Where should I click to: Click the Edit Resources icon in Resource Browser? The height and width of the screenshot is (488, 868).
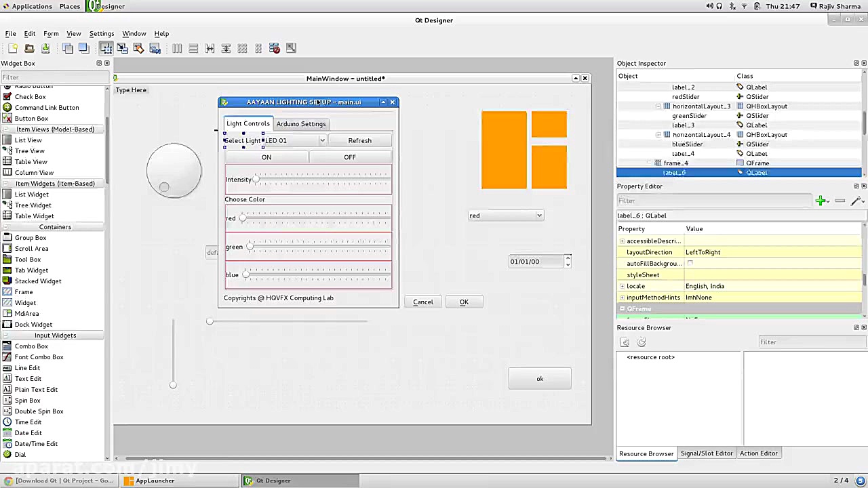[625, 342]
